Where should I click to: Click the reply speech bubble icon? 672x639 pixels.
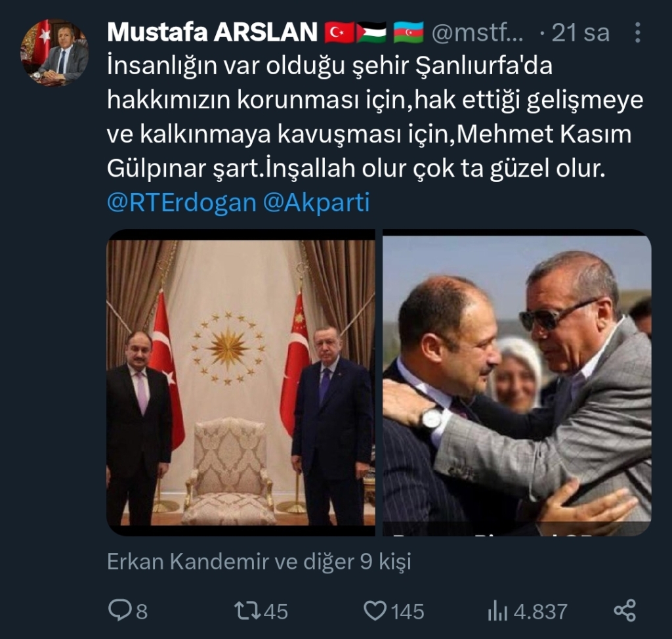119,610
